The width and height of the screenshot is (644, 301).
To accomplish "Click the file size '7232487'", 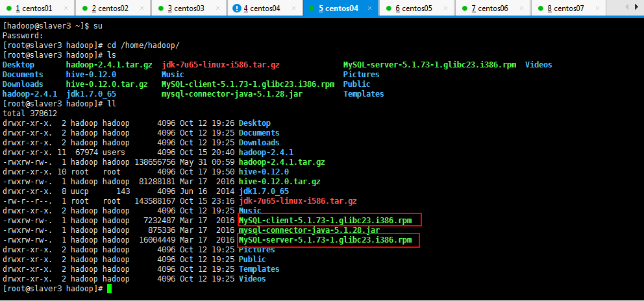I will pos(159,221).
